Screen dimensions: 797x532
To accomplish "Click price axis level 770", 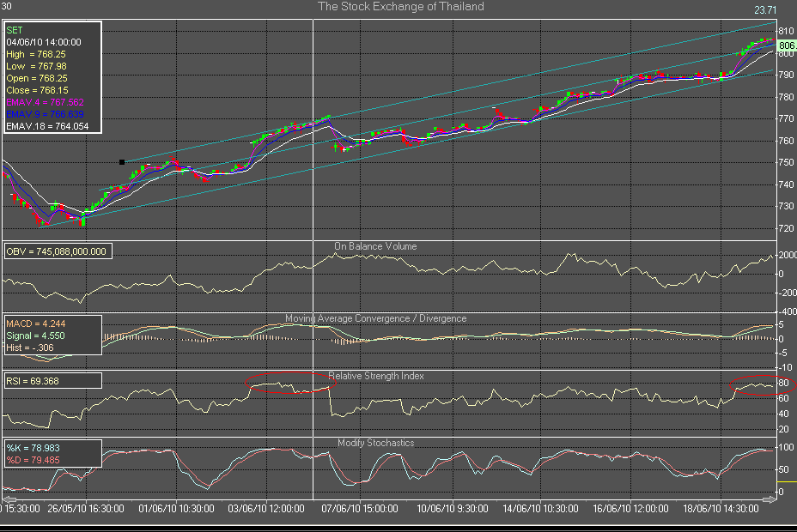I will 786,118.
